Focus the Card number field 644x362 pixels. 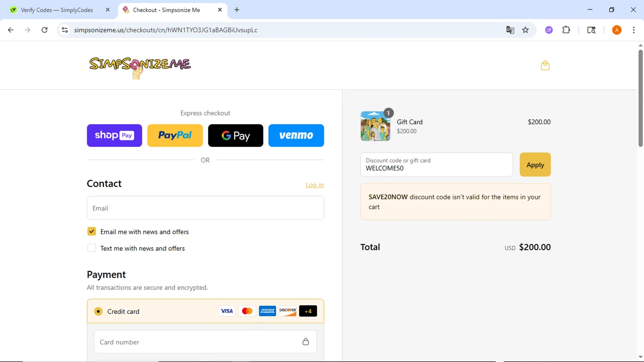(205, 342)
